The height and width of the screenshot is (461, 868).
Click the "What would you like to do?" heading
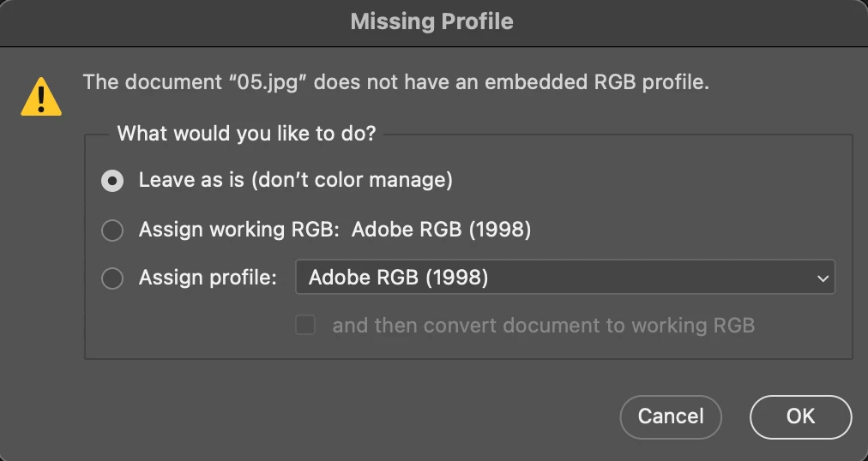coord(247,134)
